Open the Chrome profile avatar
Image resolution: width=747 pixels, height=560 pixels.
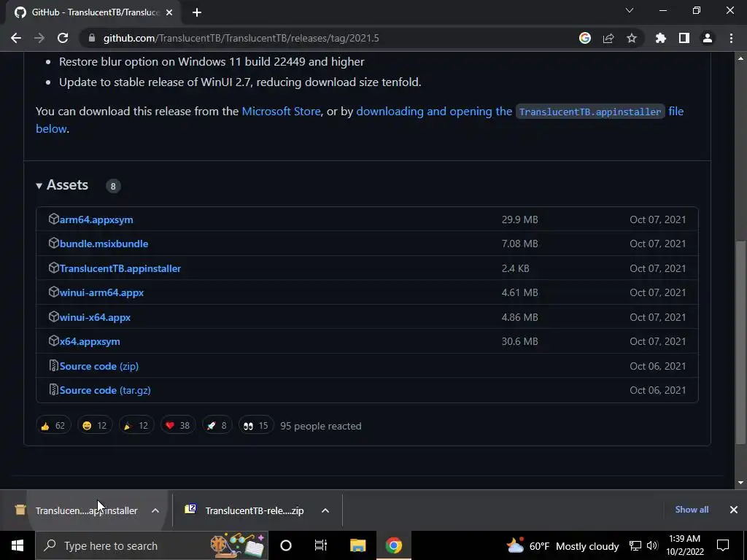[708, 38]
